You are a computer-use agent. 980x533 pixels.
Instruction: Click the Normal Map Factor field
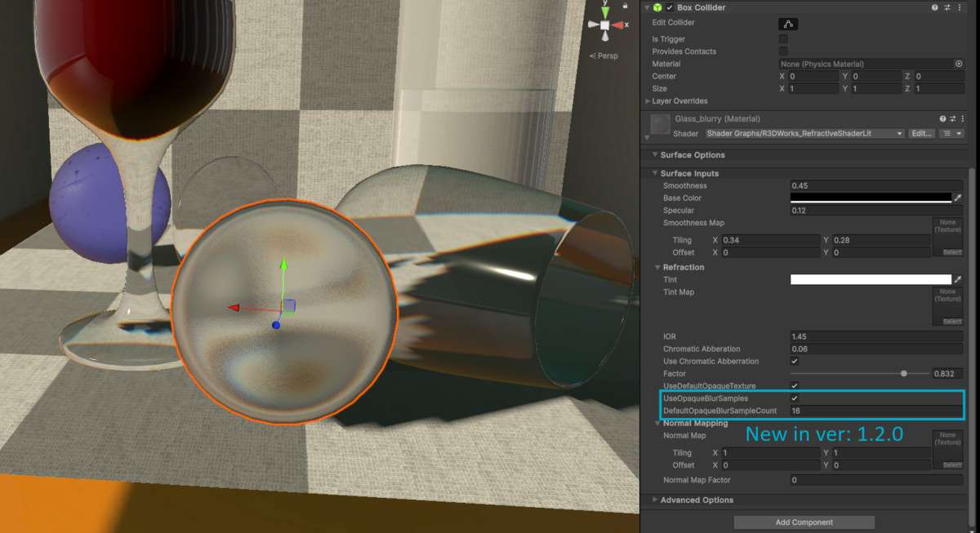[876, 480]
